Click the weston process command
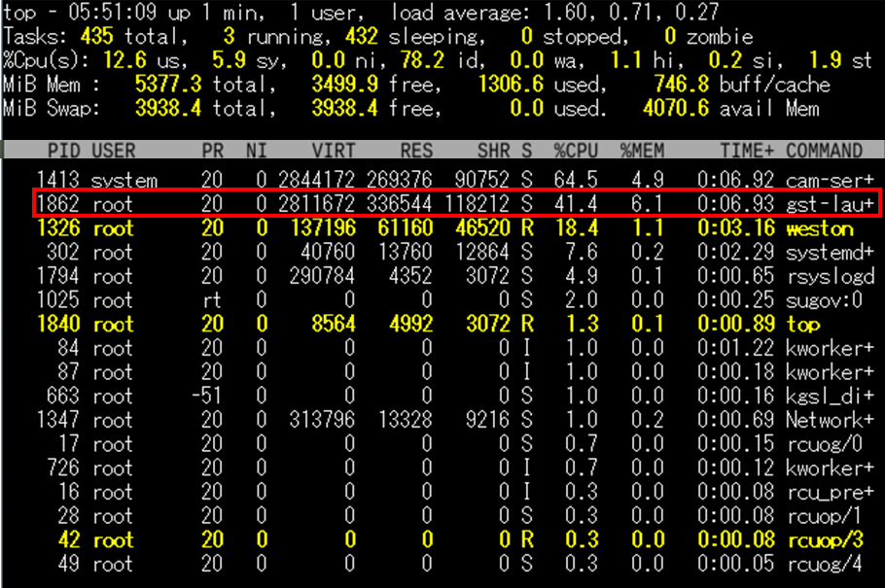 pos(819,229)
